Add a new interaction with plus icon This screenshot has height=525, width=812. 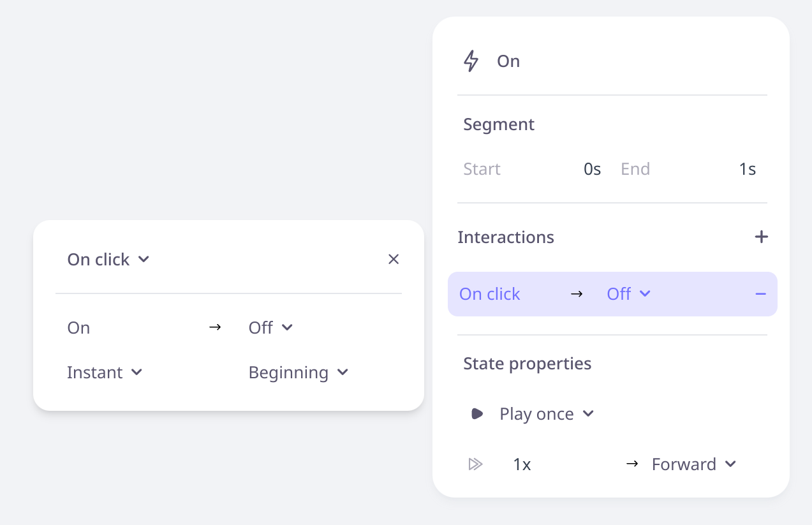[761, 237]
